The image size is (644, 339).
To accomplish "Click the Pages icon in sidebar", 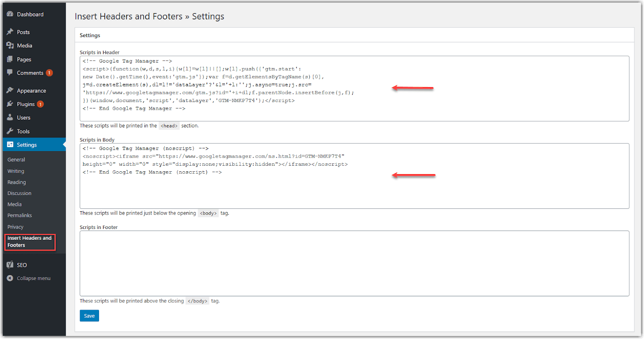I will 10,59.
